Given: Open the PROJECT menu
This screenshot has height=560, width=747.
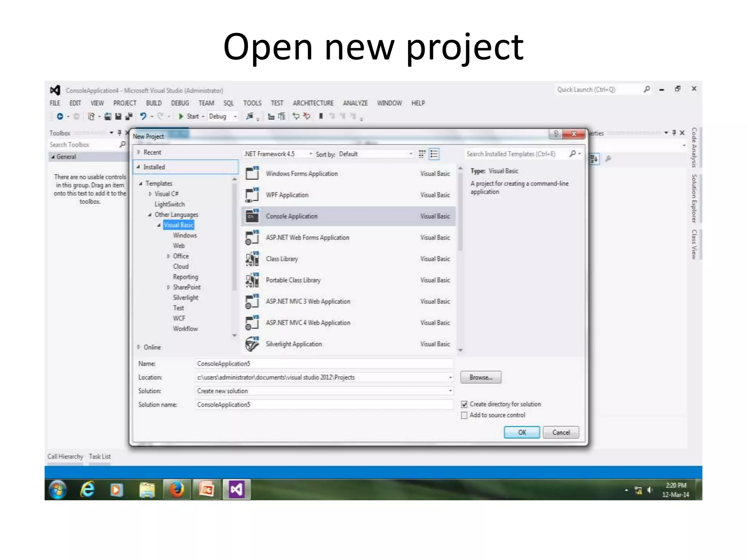Looking at the screenshot, I should pos(125,103).
